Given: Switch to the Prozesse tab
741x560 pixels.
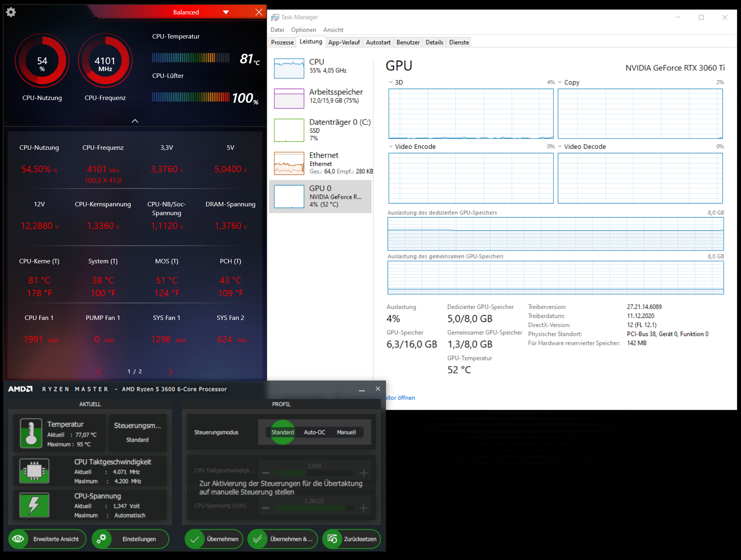Looking at the screenshot, I should click(x=282, y=43).
